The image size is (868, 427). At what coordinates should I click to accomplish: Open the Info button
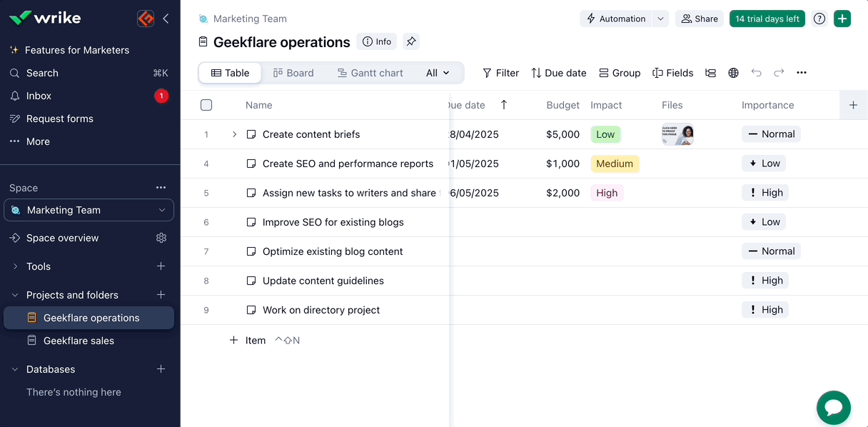[377, 41]
